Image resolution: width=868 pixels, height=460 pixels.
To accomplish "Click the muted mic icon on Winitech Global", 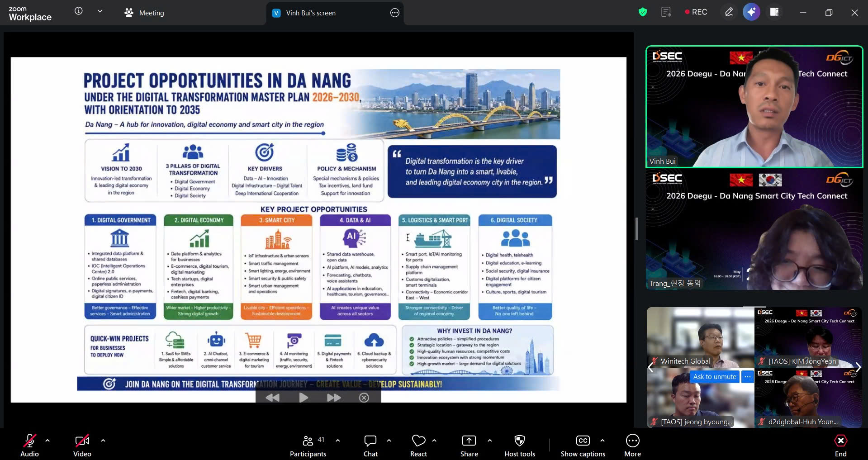I will click(654, 361).
